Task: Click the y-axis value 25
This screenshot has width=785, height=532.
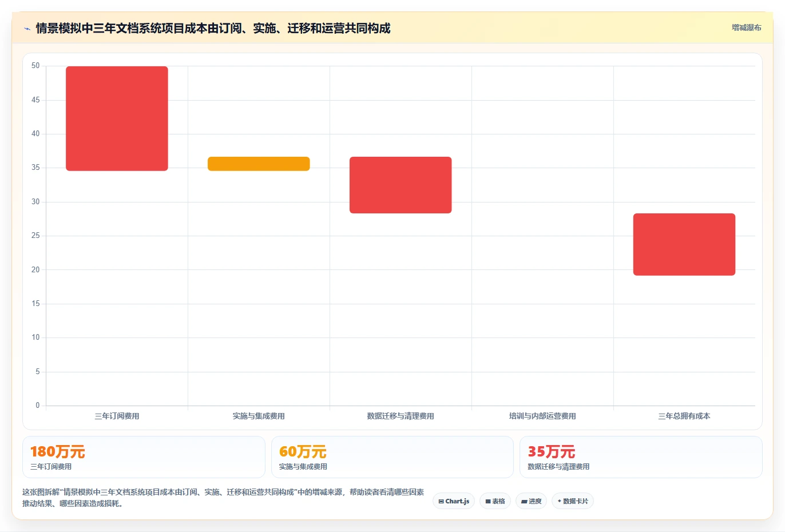Action: 35,236
